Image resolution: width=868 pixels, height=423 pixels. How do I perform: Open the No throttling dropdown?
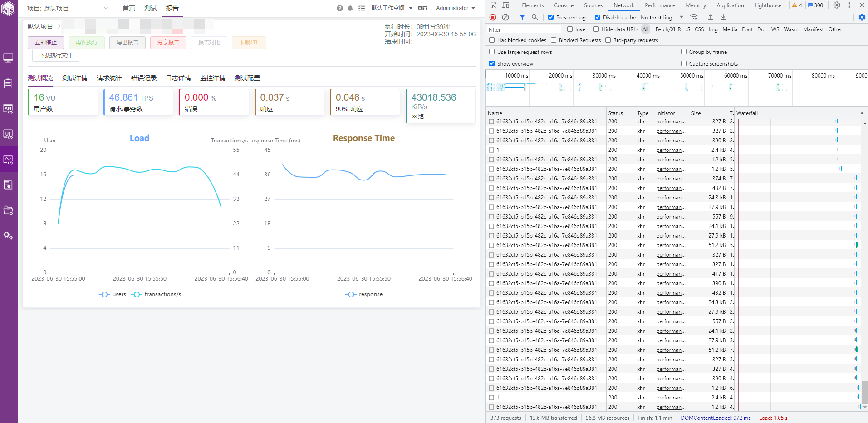click(x=662, y=17)
